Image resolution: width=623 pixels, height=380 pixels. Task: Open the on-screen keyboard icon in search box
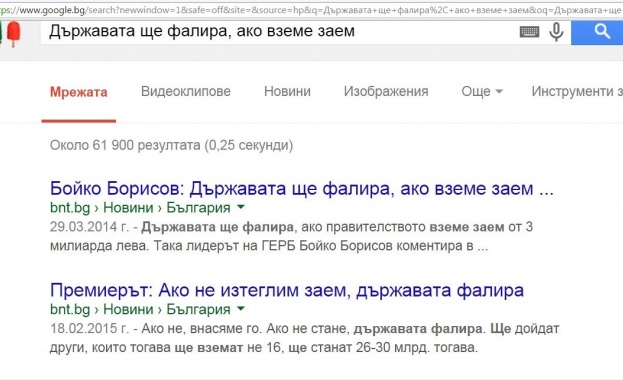[529, 32]
